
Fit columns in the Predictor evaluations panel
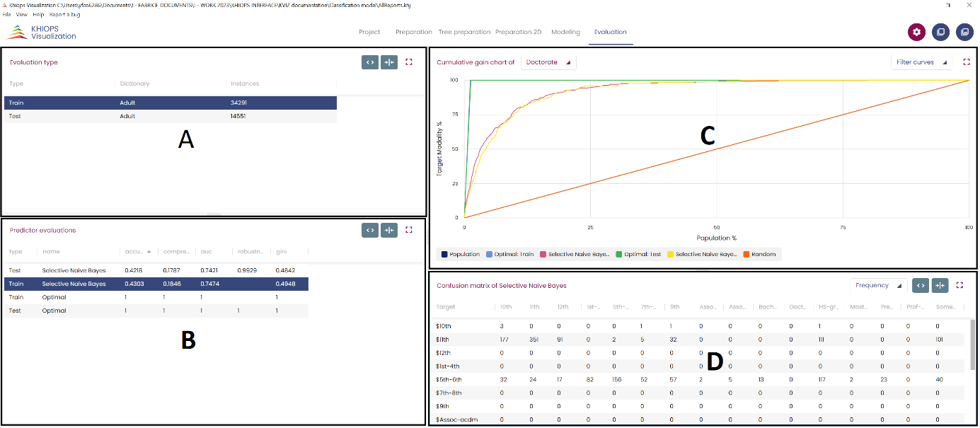388,230
